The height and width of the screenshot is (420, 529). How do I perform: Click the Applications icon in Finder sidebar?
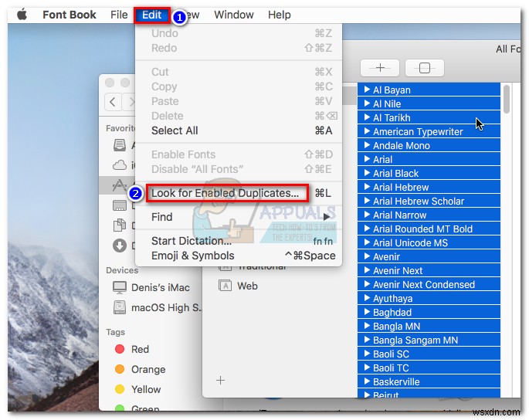tap(120, 185)
